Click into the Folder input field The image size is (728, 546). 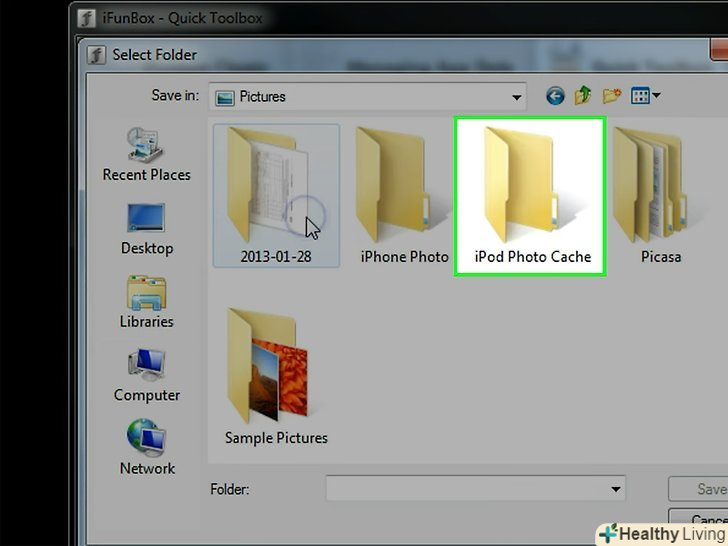click(475, 489)
